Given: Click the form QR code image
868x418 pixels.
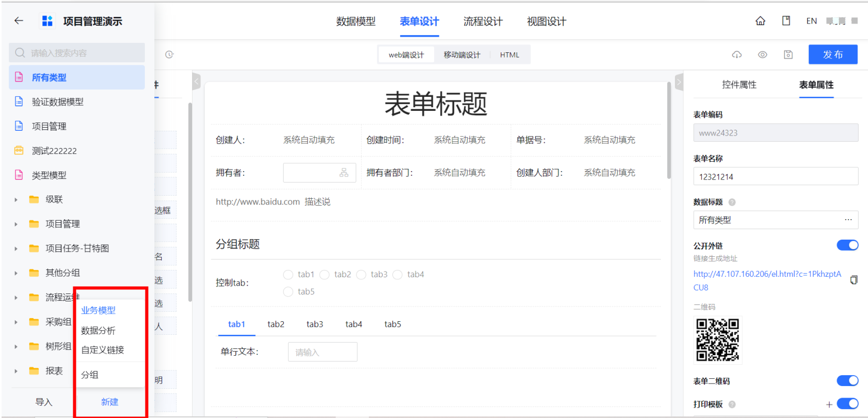Looking at the screenshot, I should coord(718,340).
